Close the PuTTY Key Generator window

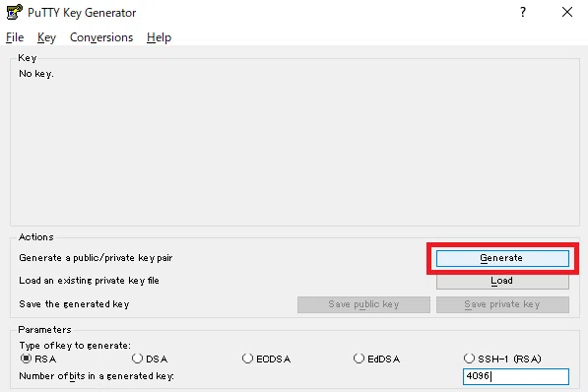[567, 12]
